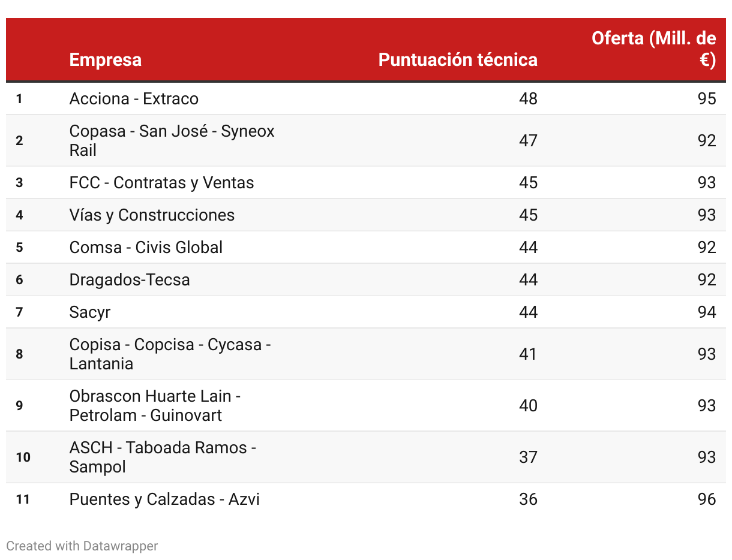Click the Copasa - San José - Syneox Rail cell
This screenshot has width=732, height=560.
(172, 141)
